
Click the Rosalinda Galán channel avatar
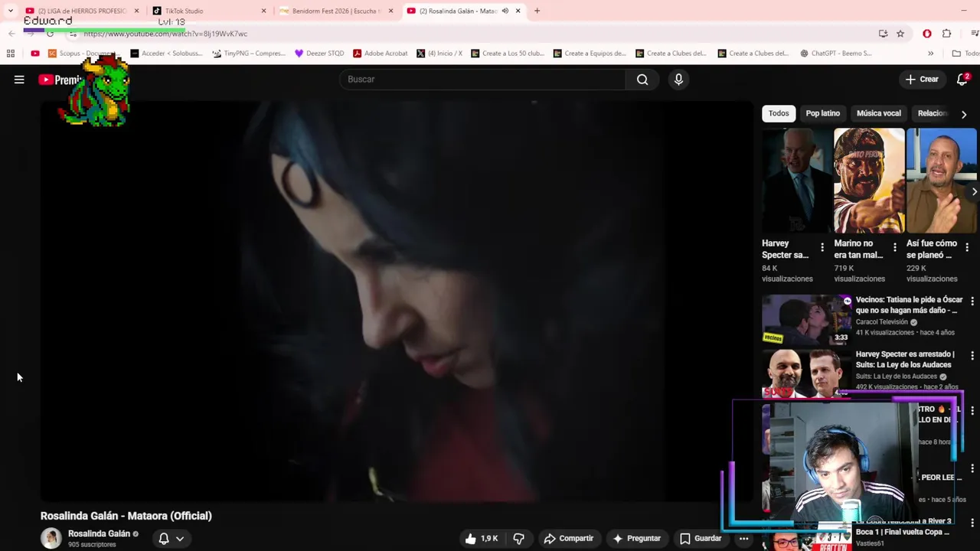51,539
